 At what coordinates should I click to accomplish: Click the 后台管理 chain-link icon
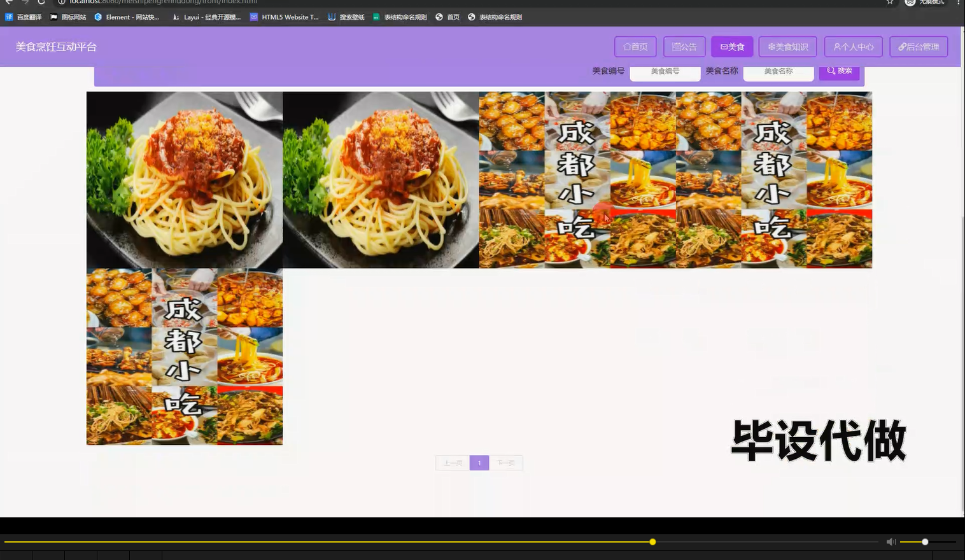(903, 46)
